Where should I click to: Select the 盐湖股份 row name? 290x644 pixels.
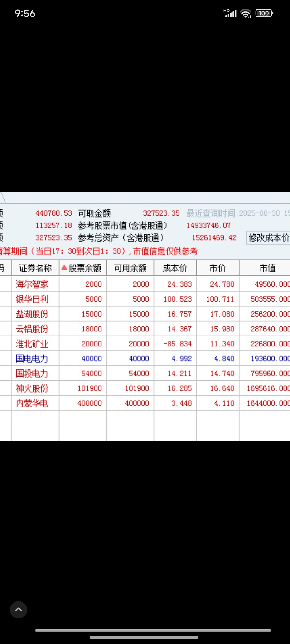pyautogui.click(x=32, y=314)
